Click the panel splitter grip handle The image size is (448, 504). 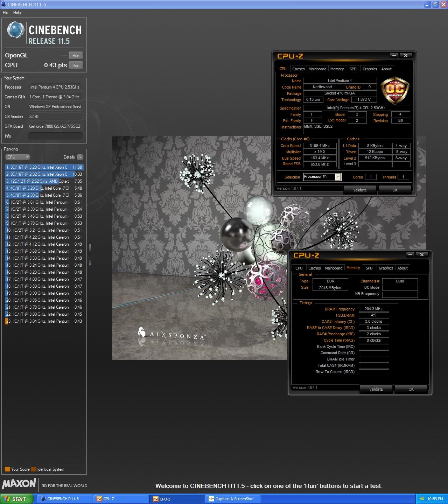(90, 254)
